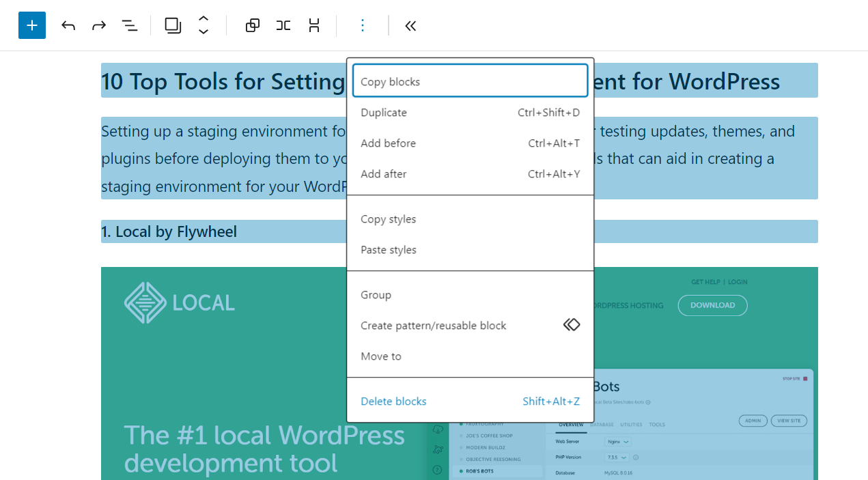The width and height of the screenshot is (868, 480).
Task: Click the #1 local WordPress development tool text
Action: pos(264,449)
